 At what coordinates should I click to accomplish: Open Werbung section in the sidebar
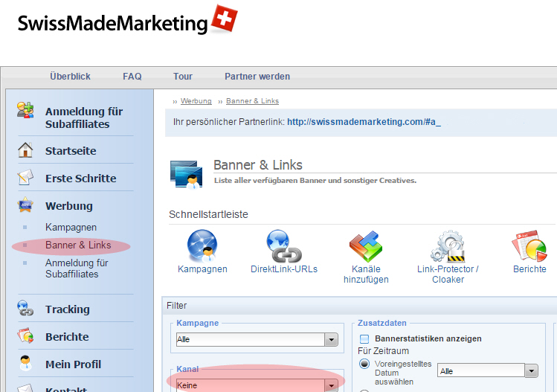click(69, 206)
